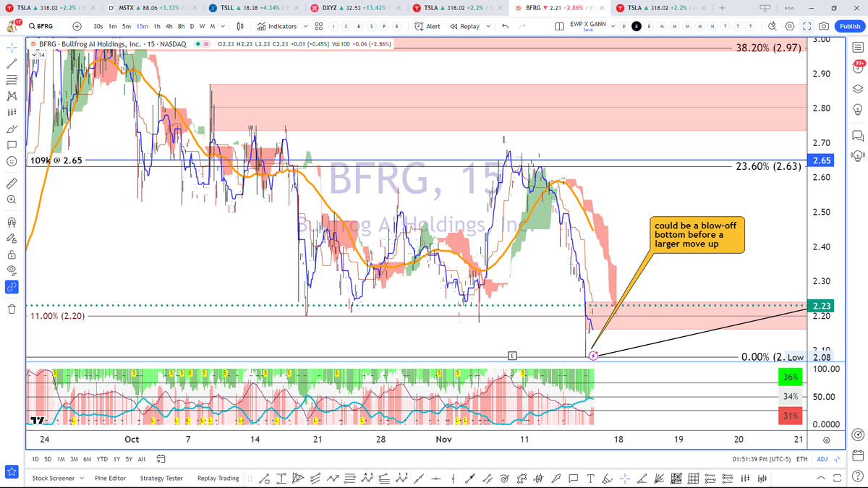Image resolution: width=868 pixels, height=488 pixels.
Task: Toggle drawings sync link icon
Action: point(11,287)
